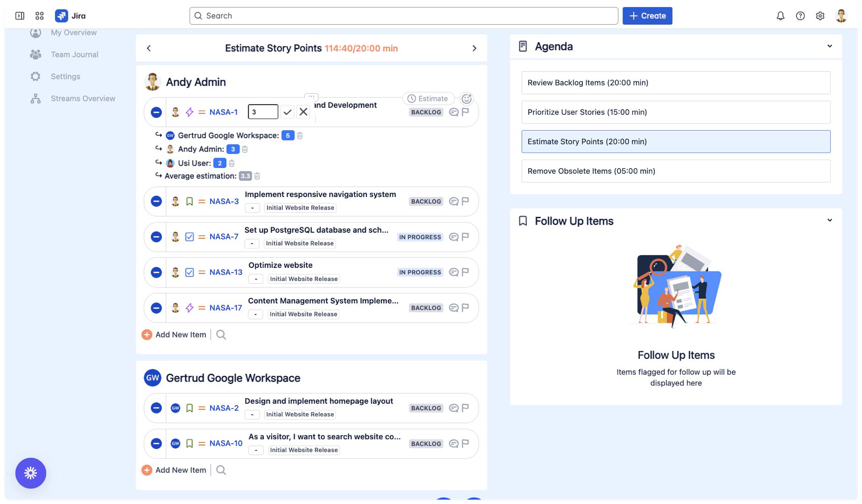Click the BACKLOG status badge on NASA-3
This screenshot has height=504, width=862.
coord(426,202)
